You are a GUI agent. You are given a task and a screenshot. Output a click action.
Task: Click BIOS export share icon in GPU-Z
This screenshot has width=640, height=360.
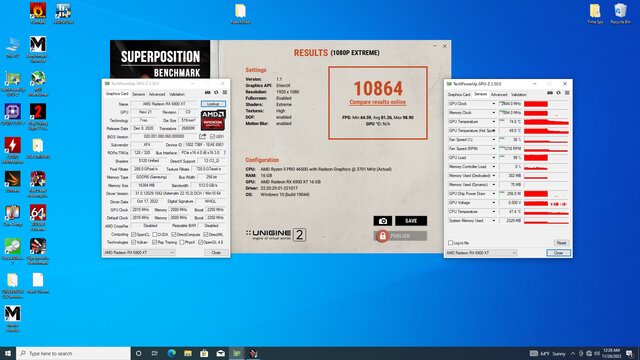[x=202, y=136]
